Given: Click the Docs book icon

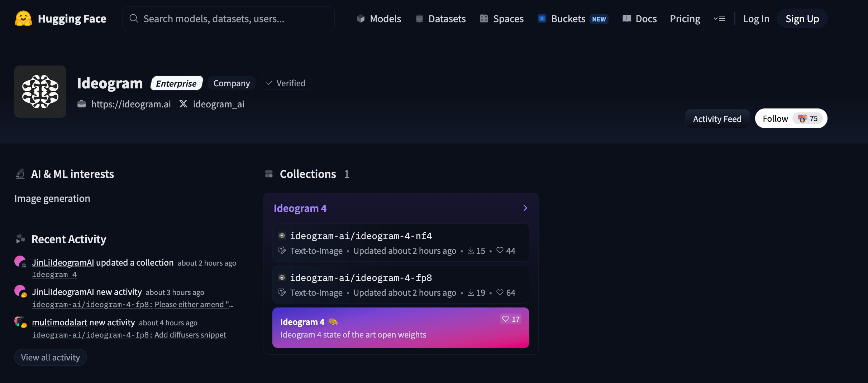Looking at the screenshot, I should click(x=626, y=18).
